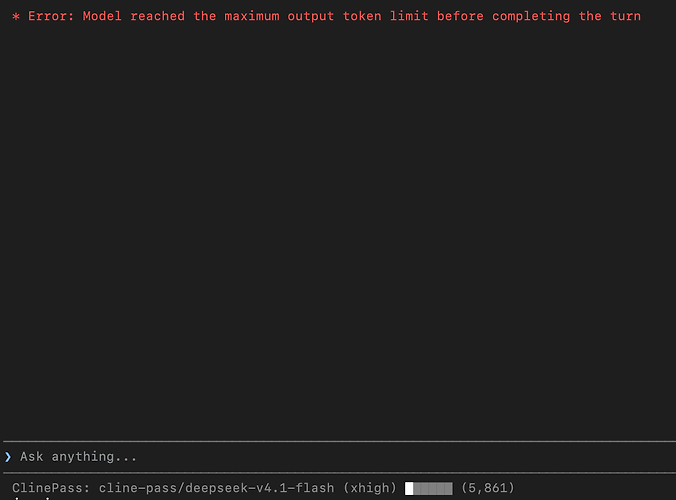Click the divider line above the prompt
Screen dimensions: 676x500
[x=340, y=441]
